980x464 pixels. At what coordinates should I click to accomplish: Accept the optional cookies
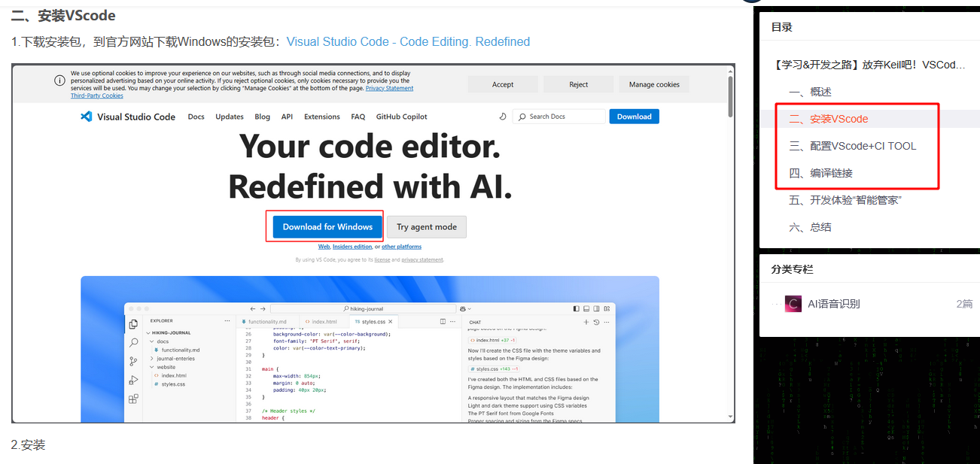pos(503,84)
